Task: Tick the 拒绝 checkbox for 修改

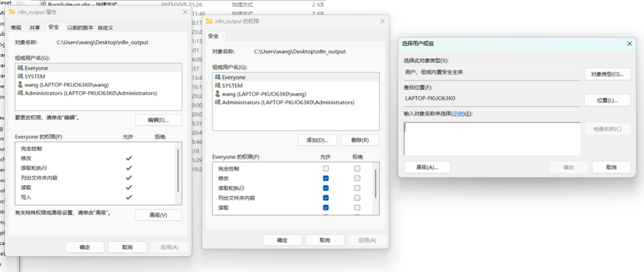Action: coord(357,178)
